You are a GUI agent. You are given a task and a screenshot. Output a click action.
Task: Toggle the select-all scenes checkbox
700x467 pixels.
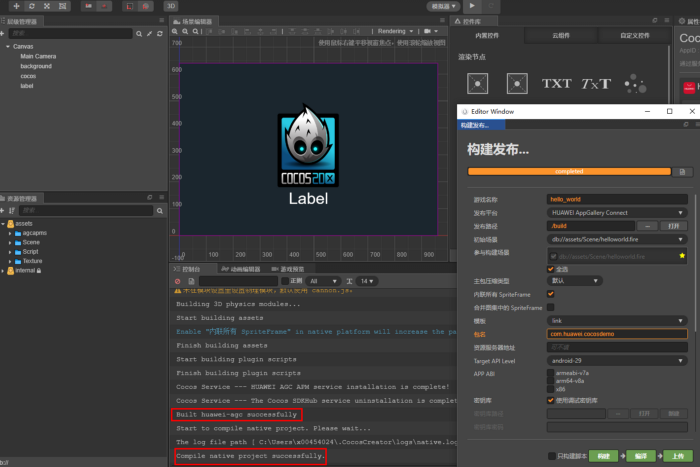click(550, 269)
